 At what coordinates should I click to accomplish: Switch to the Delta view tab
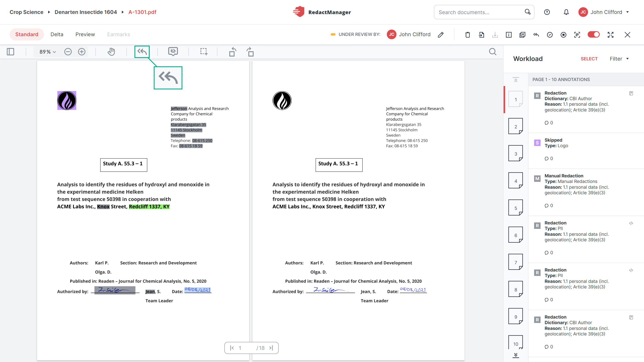[57, 34]
